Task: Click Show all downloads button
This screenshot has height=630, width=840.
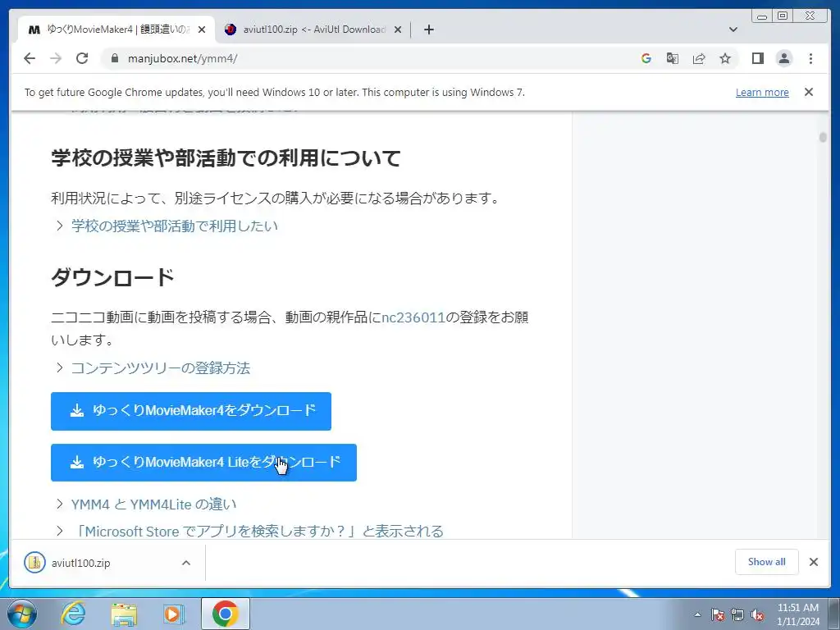Action: point(767,562)
